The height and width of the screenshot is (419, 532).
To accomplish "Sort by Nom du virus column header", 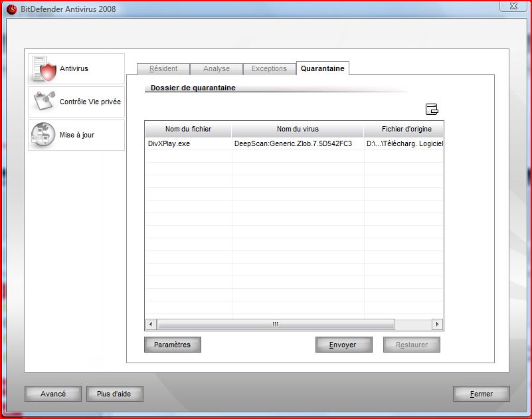I will 298,129.
